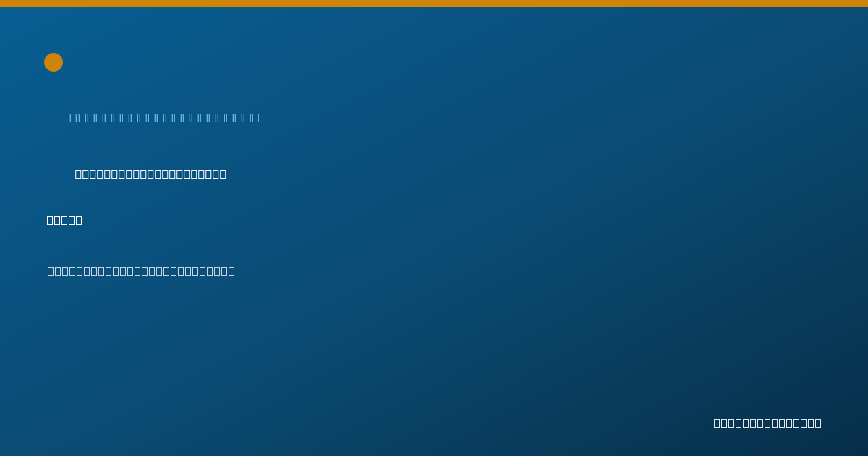The height and width of the screenshot is (456, 868).
Task: Click the orange bar at the top edge
Action: pyautogui.click(x=434, y=4)
